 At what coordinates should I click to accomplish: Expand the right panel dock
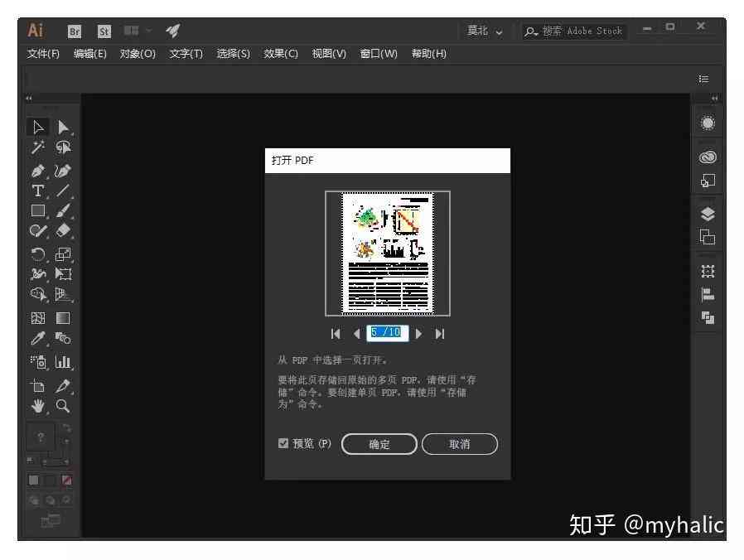tap(714, 99)
